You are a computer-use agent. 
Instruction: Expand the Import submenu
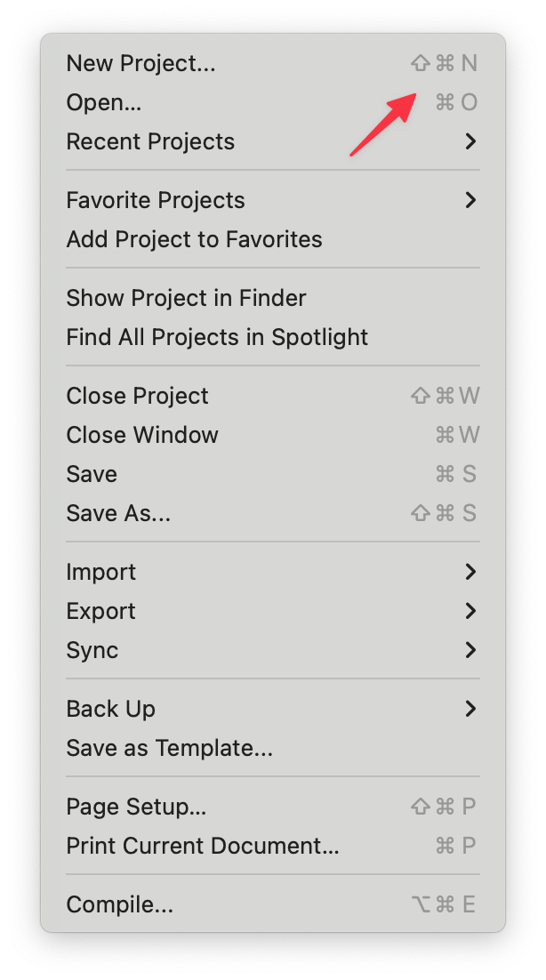[x=100, y=572]
